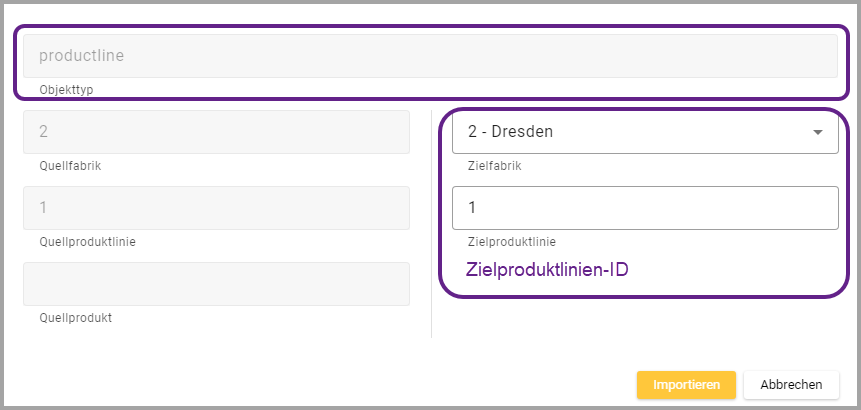Image resolution: width=861 pixels, height=410 pixels.
Task: Expand the Zielfabrik dropdown arrow
Action: tap(818, 132)
